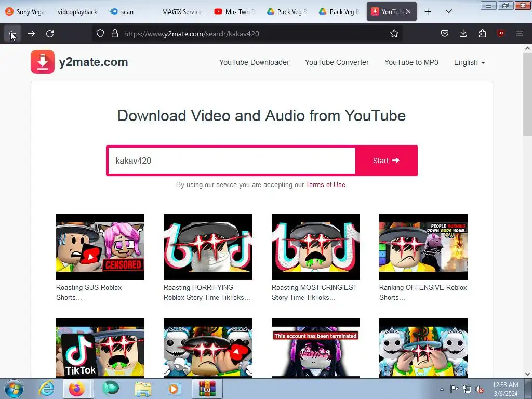Click the y2mate red download logo

[x=43, y=62]
